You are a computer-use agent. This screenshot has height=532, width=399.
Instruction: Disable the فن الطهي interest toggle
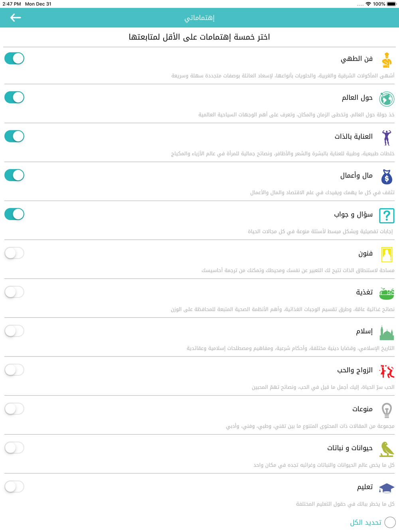(x=14, y=58)
